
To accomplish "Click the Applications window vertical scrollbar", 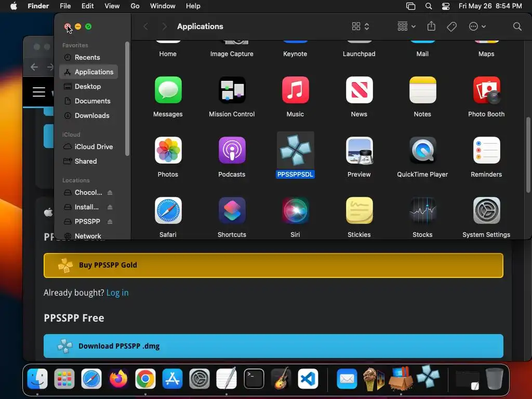I will click(528, 155).
